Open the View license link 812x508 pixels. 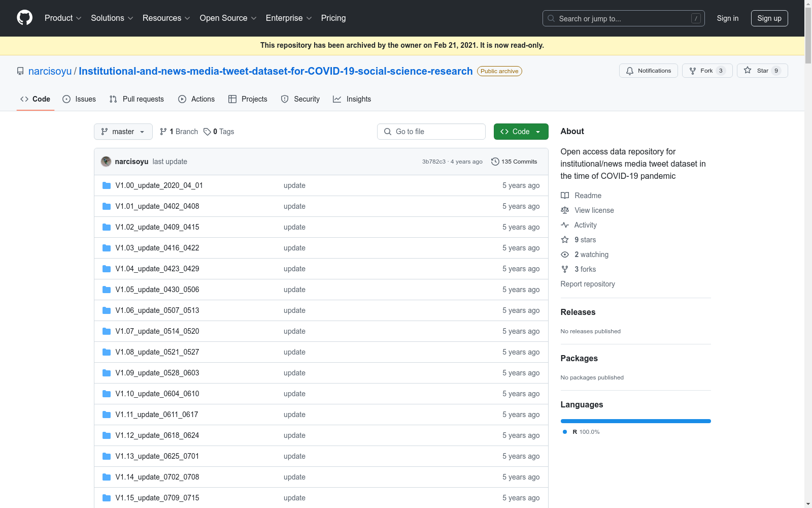point(594,210)
